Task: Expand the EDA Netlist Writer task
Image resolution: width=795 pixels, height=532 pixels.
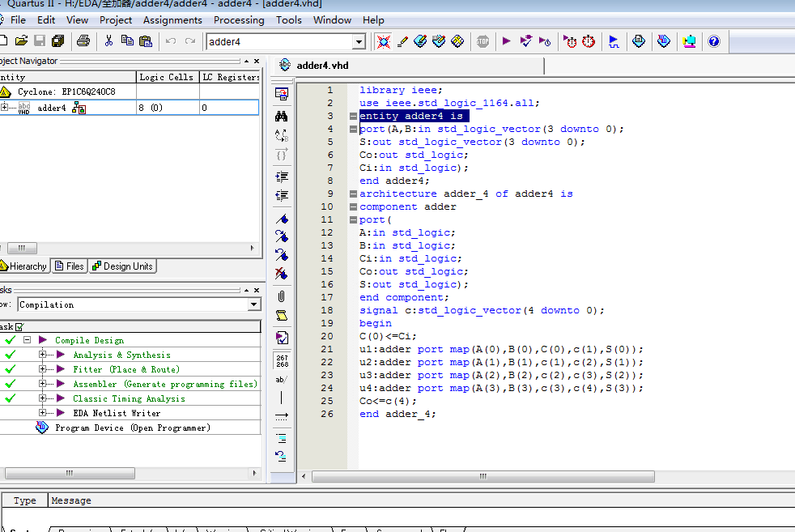Action: pos(43,413)
